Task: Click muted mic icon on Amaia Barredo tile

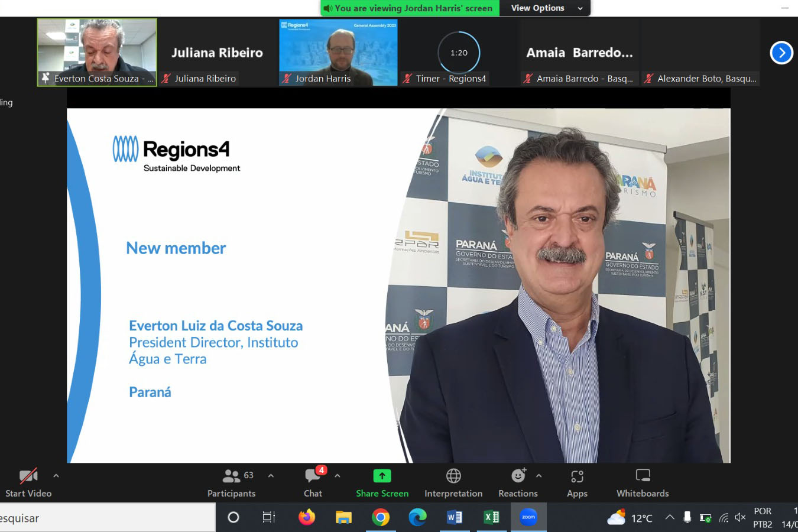Action: click(528, 78)
